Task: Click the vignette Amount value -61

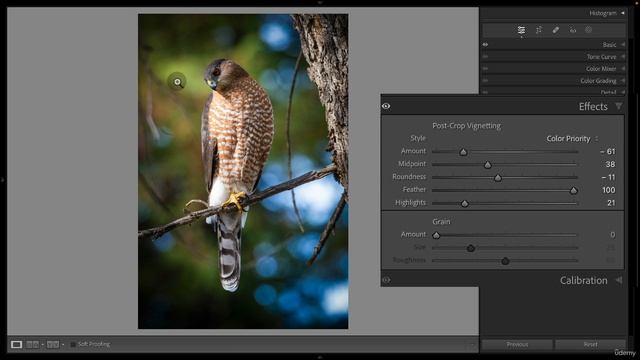Action: tap(607, 151)
